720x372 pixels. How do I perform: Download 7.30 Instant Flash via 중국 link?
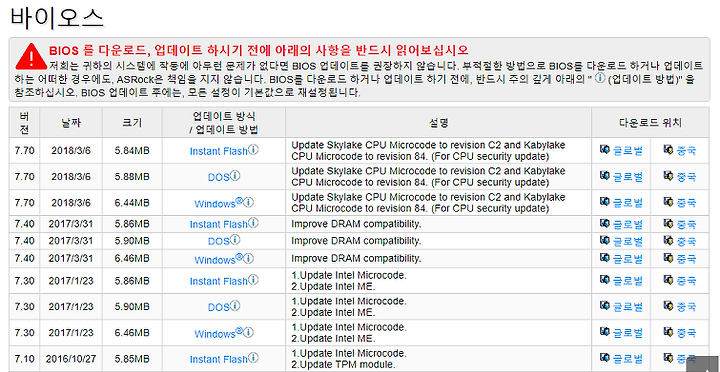click(686, 280)
